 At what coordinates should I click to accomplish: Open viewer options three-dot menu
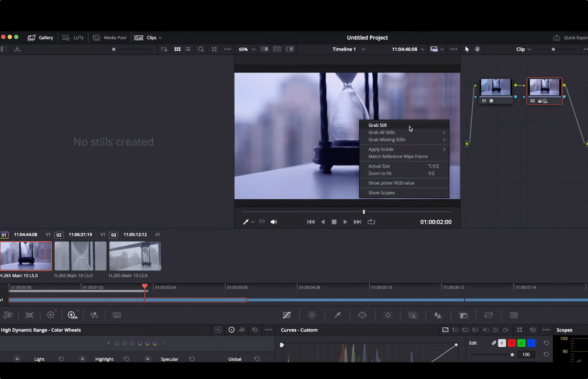454,49
